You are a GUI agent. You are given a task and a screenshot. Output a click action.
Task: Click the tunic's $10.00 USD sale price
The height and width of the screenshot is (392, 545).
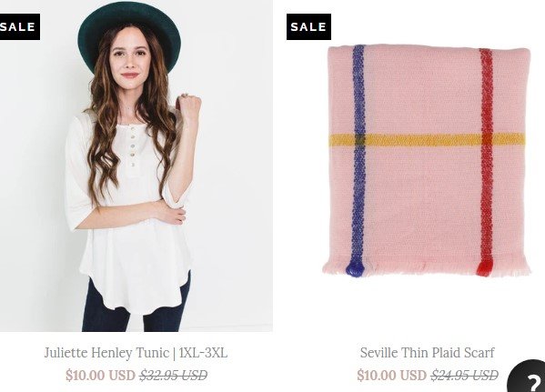click(x=100, y=376)
